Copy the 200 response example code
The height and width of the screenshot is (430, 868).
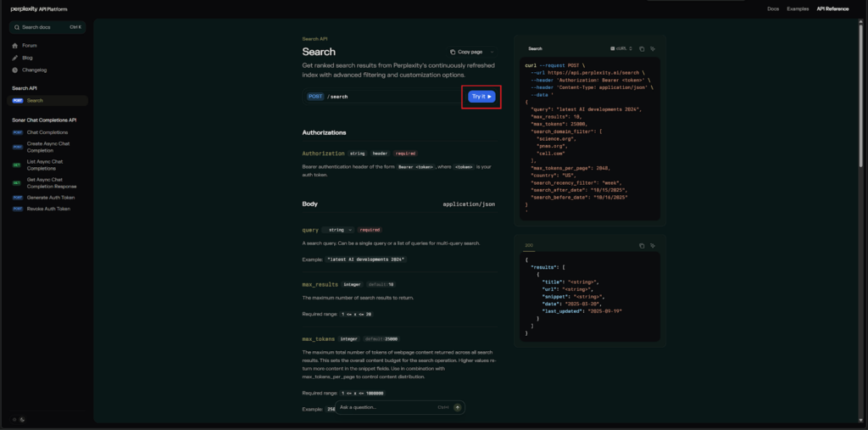coord(642,246)
